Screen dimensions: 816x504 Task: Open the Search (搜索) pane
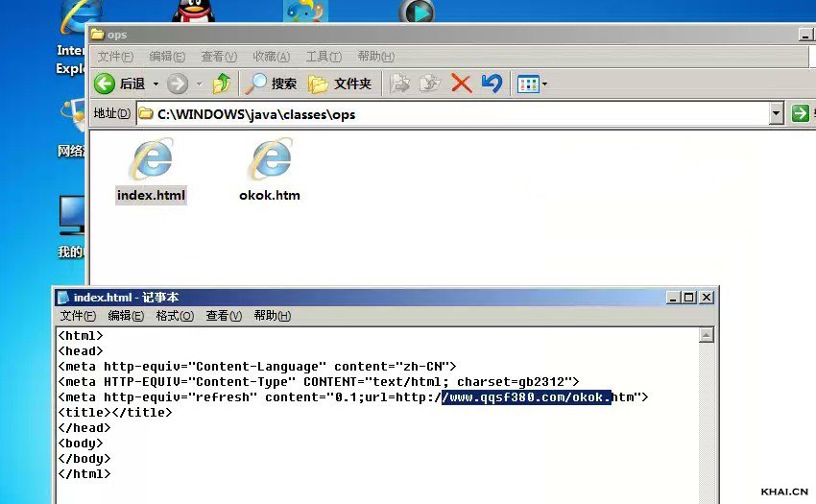[271, 84]
